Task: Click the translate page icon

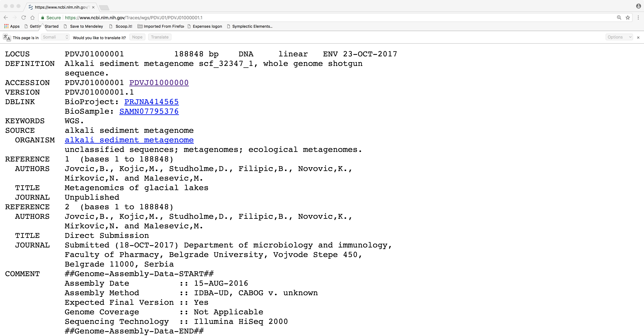Action: coord(7,38)
